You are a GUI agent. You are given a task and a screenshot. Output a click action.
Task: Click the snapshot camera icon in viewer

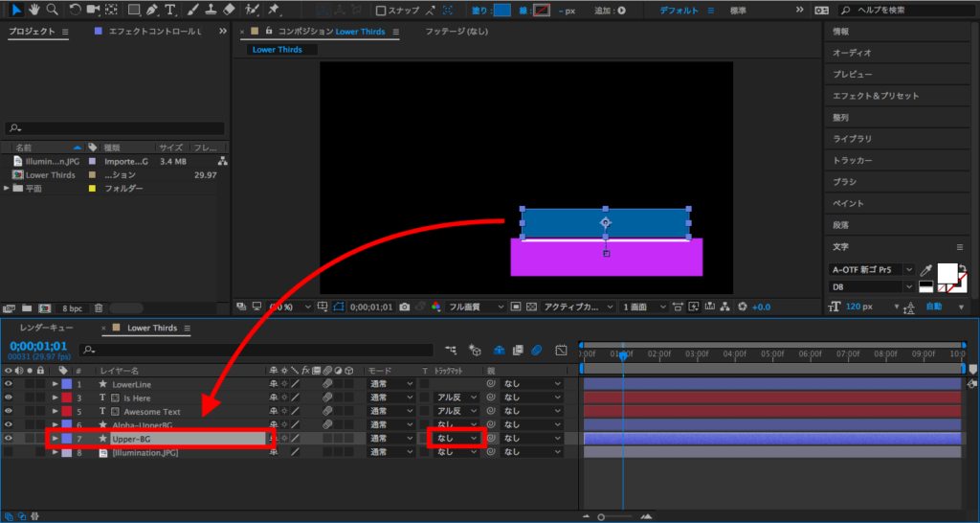[x=406, y=307]
